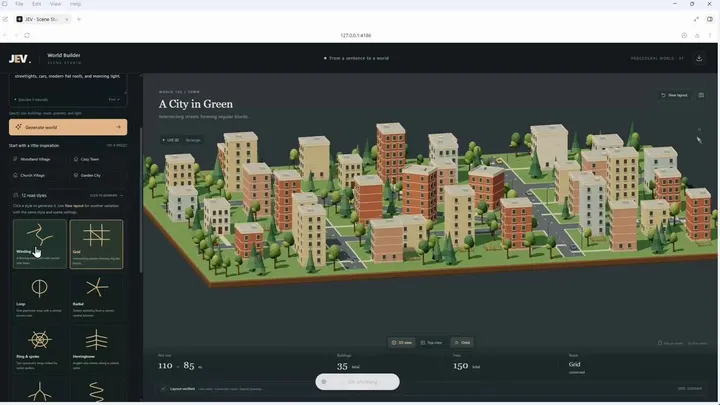Close the JEV Scene Studio browser tab

pos(67,19)
